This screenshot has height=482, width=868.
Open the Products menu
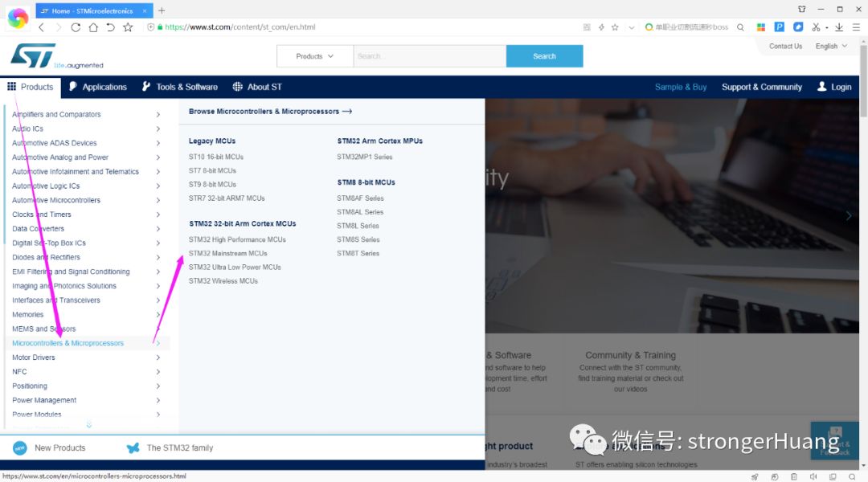pyautogui.click(x=31, y=87)
